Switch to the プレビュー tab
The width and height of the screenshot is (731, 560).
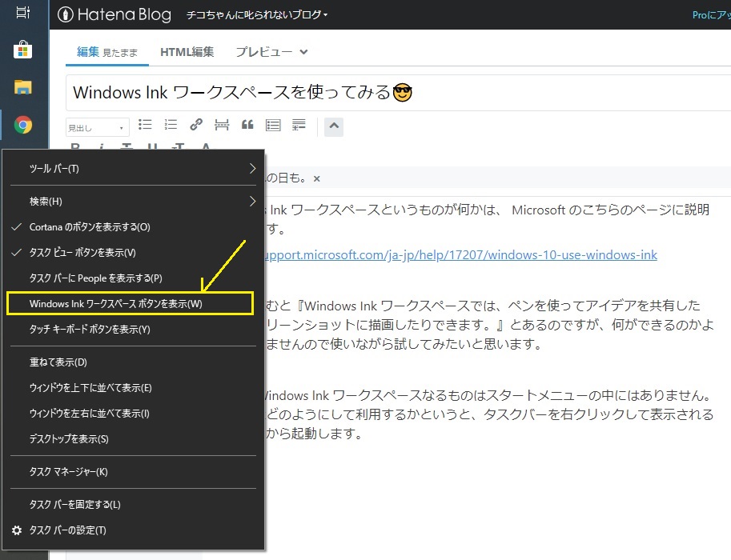pyautogui.click(x=264, y=52)
